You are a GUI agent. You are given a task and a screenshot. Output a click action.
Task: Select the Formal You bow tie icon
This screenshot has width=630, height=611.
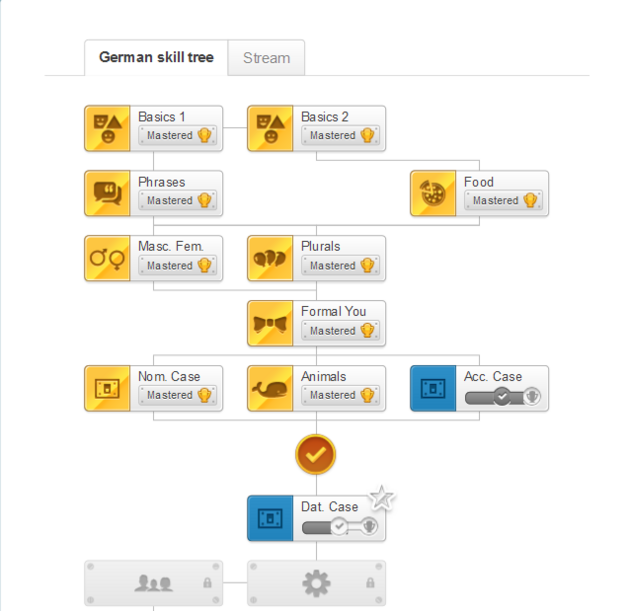coord(271,323)
